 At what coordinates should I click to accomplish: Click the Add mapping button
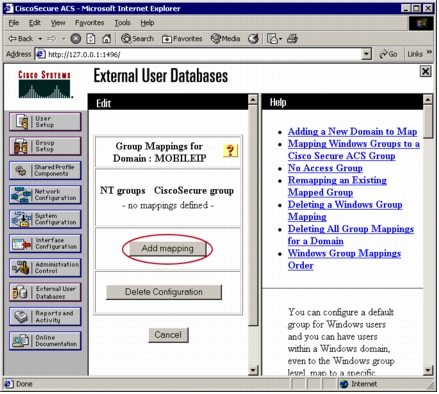pos(167,249)
